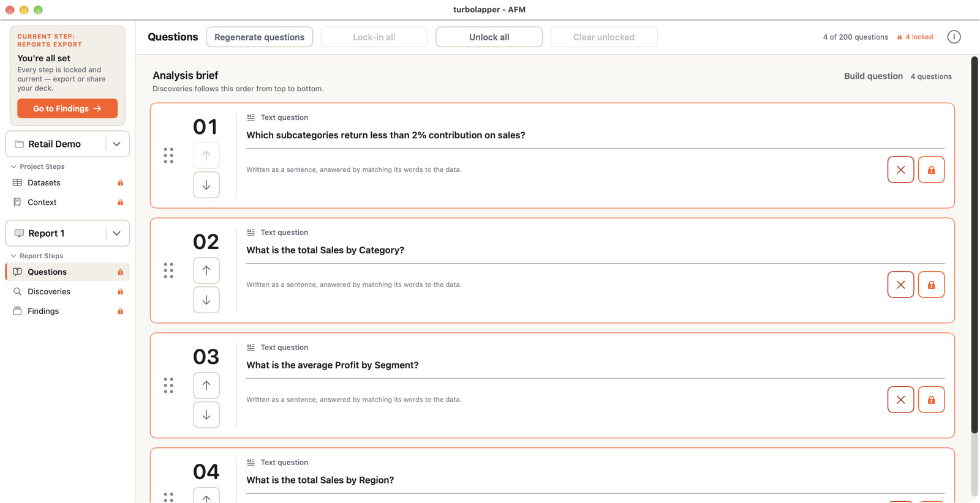
Task: Click the Unlock all button
Action: tap(489, 37)
